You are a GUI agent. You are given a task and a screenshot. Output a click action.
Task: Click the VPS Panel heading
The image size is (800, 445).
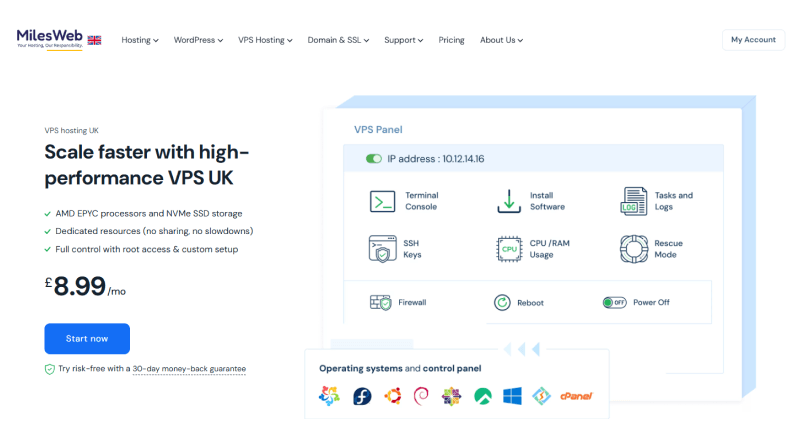[x=378, y=130]
